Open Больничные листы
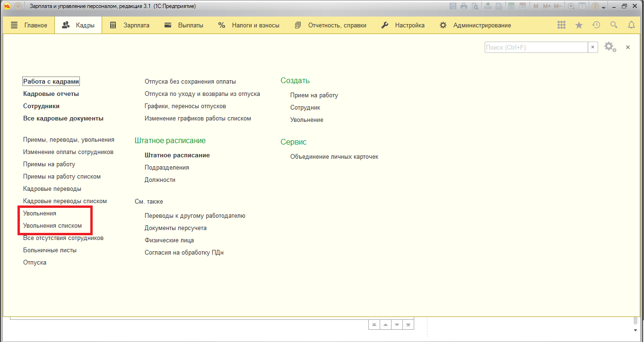644x342 pixels. pyautogui.click(x=50, y=250)
